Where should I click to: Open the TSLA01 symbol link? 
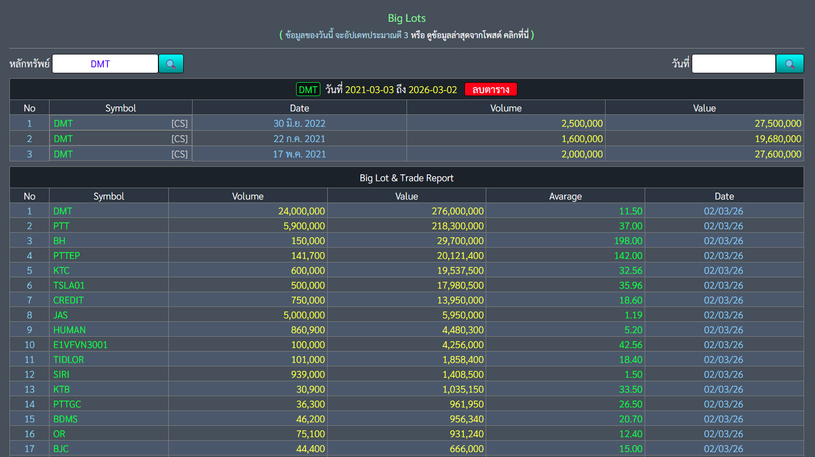tap(69, 285)
